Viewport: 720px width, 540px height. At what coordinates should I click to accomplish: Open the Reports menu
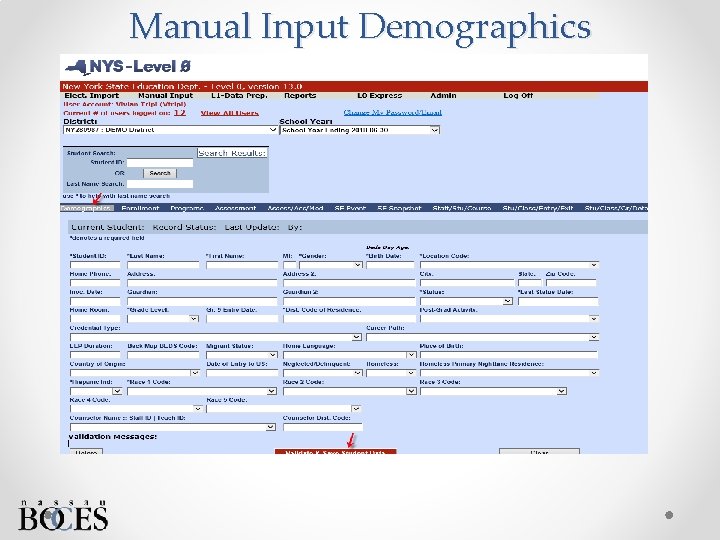click(x=300, y=96)
